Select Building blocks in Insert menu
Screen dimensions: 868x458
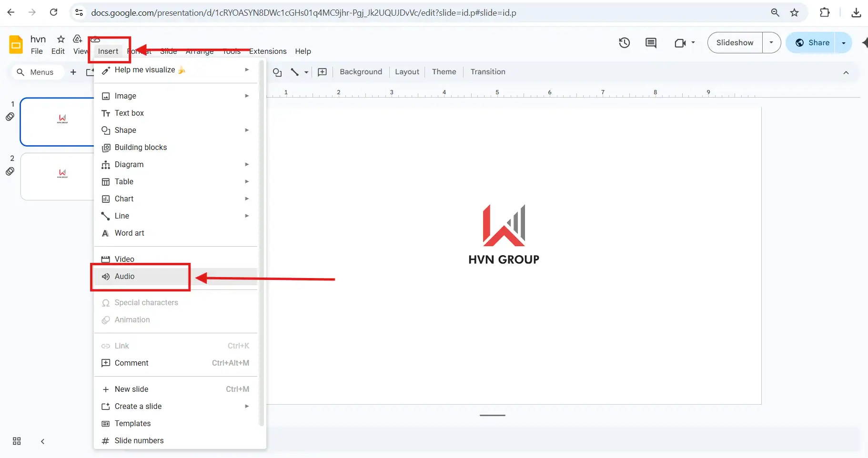point(176,147)
